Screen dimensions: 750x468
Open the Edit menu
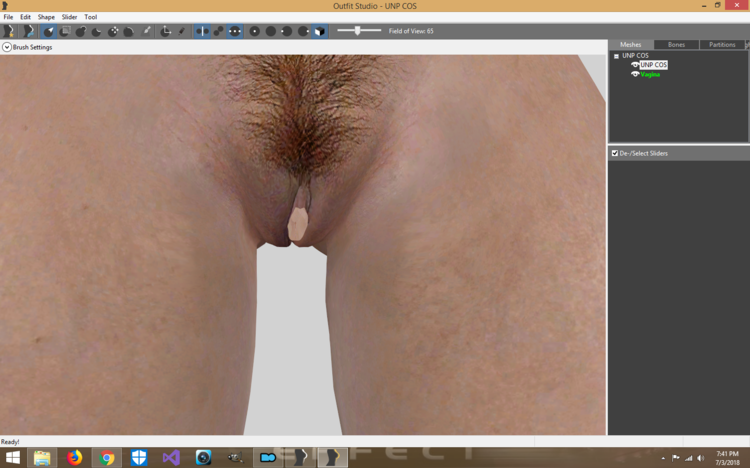[25, 17]
